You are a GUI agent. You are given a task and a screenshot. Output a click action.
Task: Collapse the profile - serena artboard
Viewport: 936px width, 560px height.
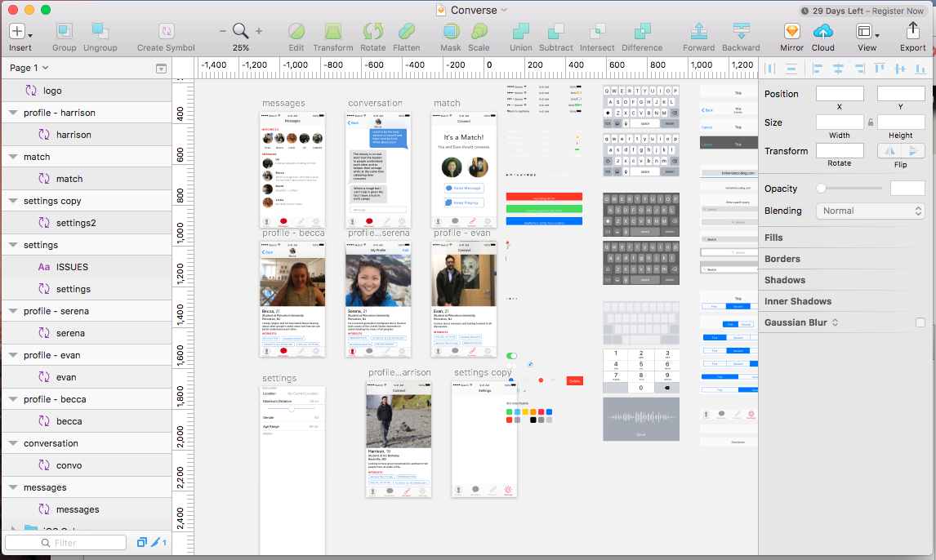[x=12, y=311]
